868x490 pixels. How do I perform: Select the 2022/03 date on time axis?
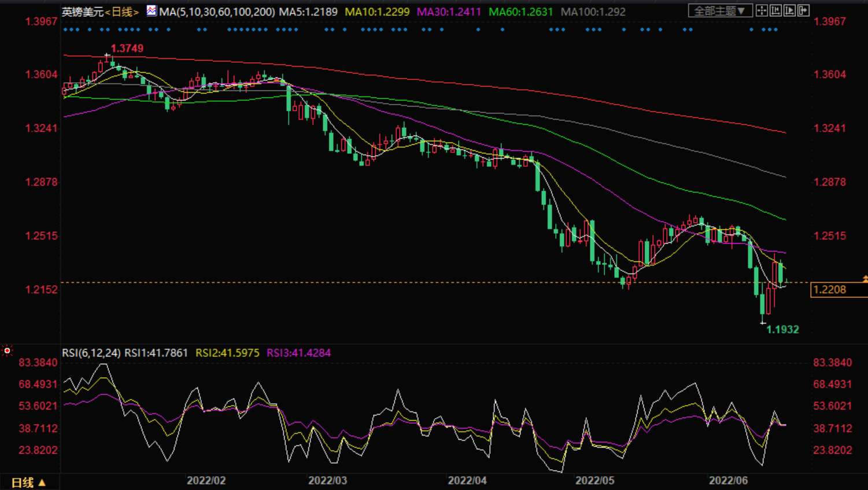pyautogui.click(x=327, y=481)
